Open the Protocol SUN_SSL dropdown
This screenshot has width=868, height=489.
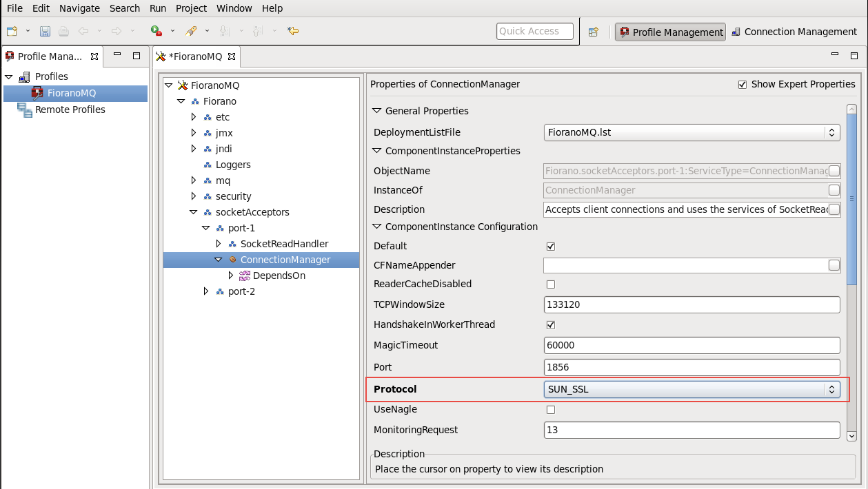point(692,389)
